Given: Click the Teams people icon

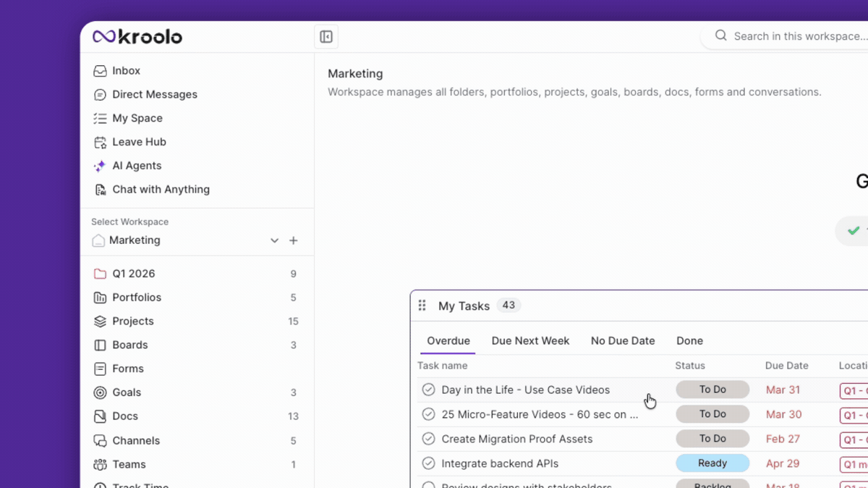Looking at the screenshot, I should [100, 464].
